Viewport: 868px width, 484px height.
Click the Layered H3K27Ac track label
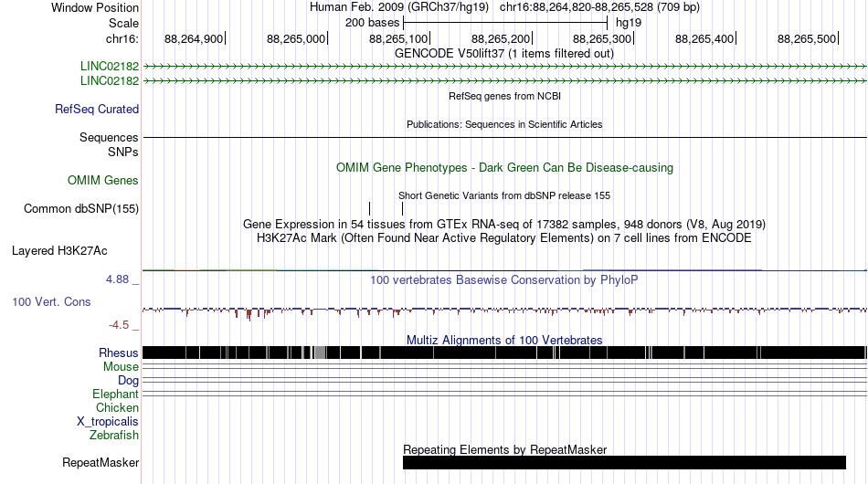point(59,250)
